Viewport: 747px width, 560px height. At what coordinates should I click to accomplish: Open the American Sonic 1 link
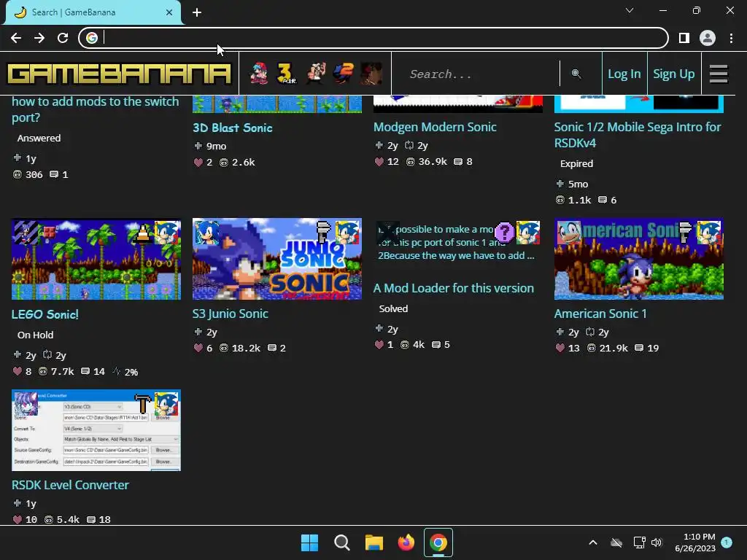point(600,314)
